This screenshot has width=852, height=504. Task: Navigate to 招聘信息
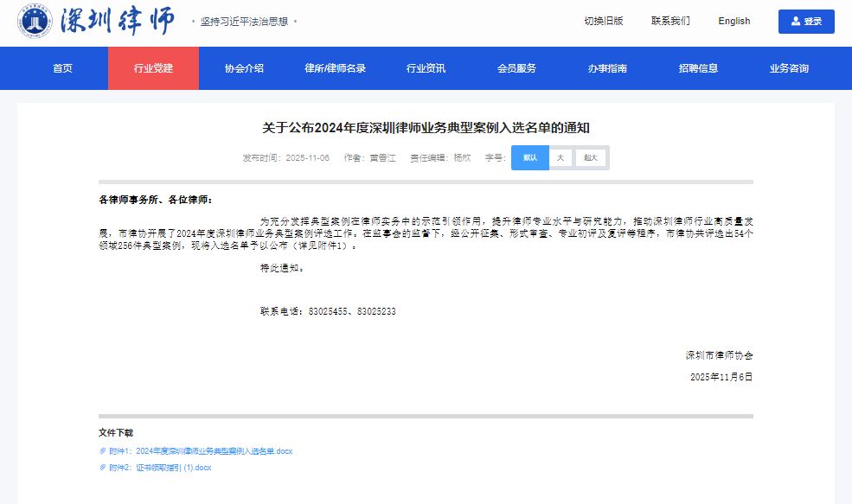[x=698, y=68]
